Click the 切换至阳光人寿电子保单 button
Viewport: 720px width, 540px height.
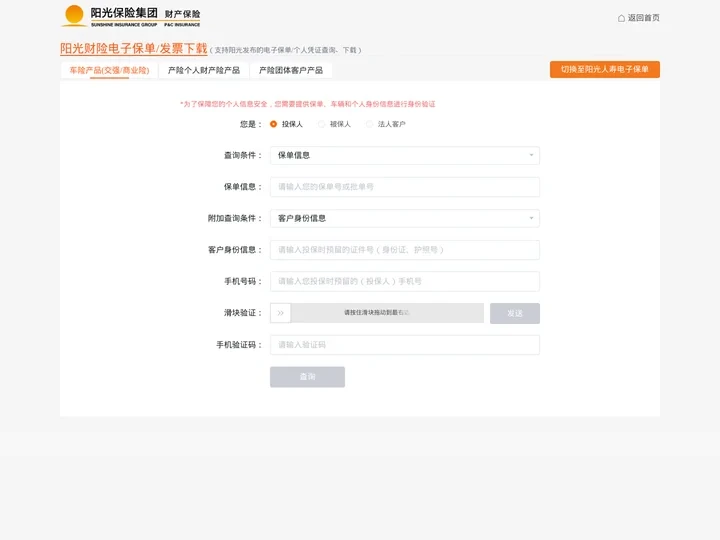point(605,69)
